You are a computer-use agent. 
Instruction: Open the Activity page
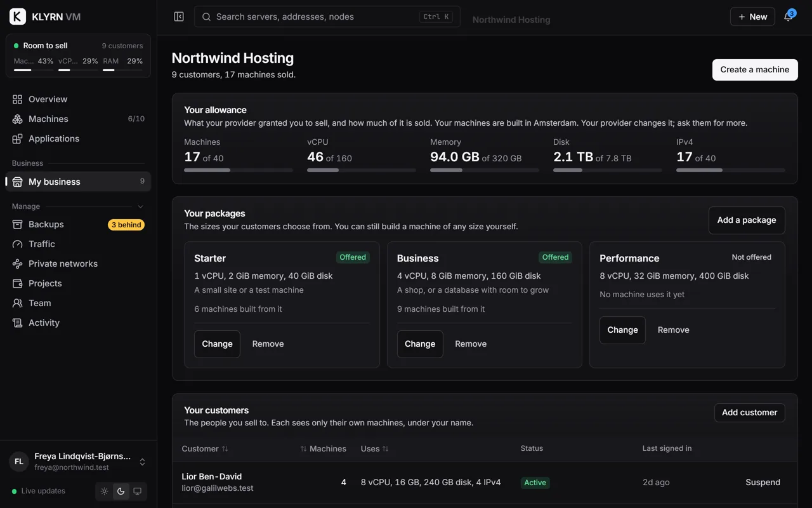pos(78,323)
